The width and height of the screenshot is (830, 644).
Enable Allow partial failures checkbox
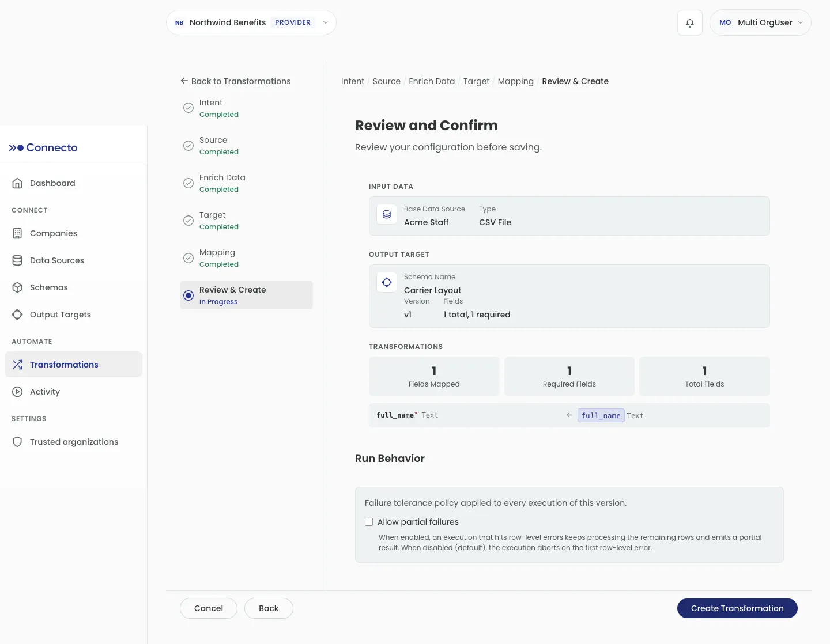click(369, 522)
